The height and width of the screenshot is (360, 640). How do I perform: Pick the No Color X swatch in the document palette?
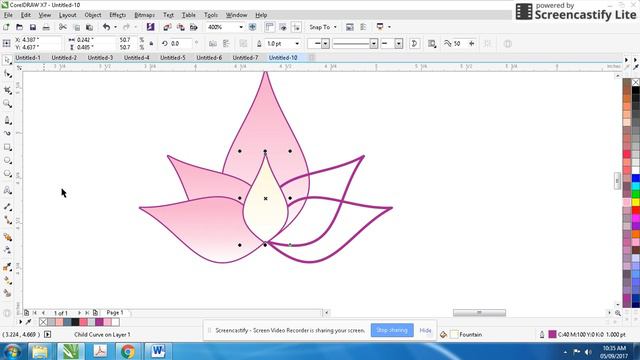tap(43, 322)
